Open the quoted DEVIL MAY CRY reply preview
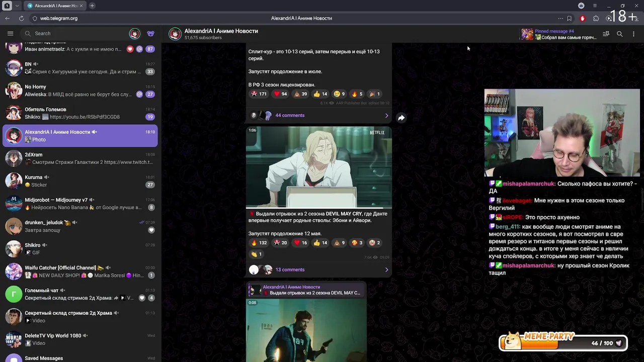This screenshot has height=362, width=644. (306, 290)
